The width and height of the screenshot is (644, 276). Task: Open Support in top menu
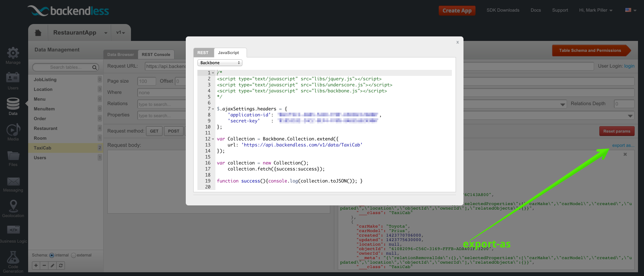point(560,10)
